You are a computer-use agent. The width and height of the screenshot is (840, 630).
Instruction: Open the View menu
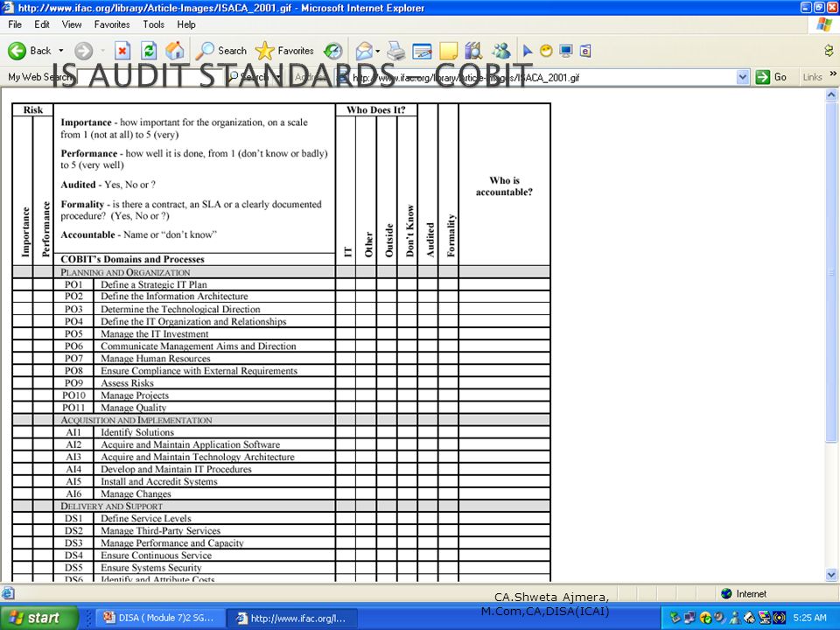click(x=72, y=24)
